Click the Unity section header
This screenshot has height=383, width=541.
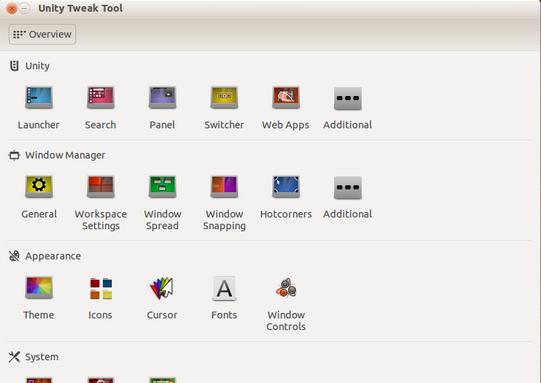[37, 66]
